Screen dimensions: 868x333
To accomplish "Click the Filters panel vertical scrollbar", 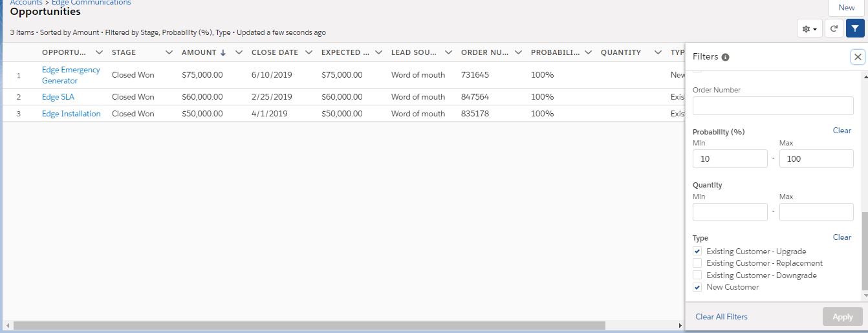I will [865, 250].
